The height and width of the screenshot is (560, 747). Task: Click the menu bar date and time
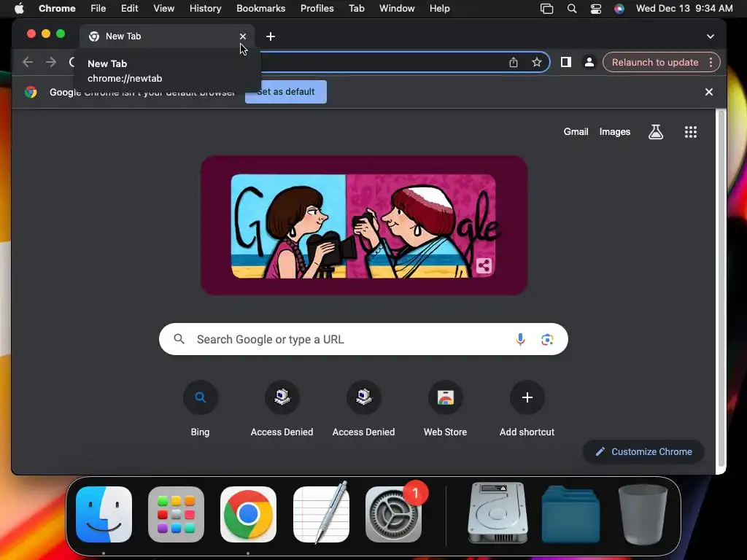click(684, 8)
